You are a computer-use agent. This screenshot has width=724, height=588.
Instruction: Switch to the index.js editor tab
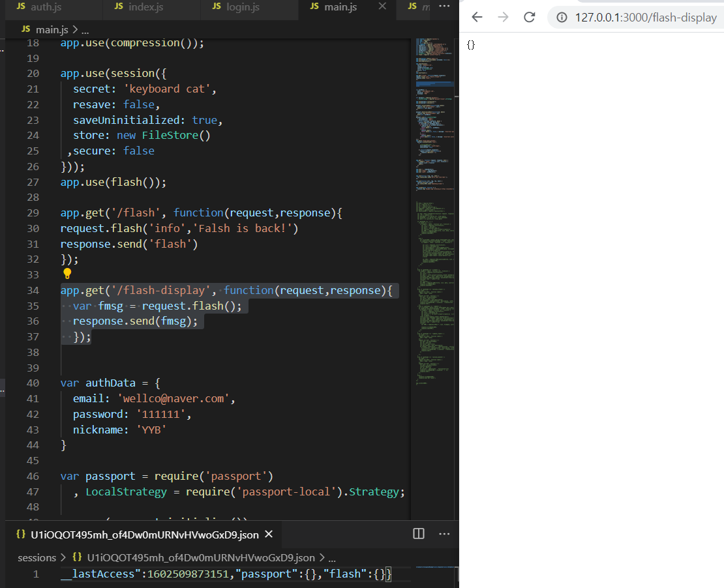151,7
